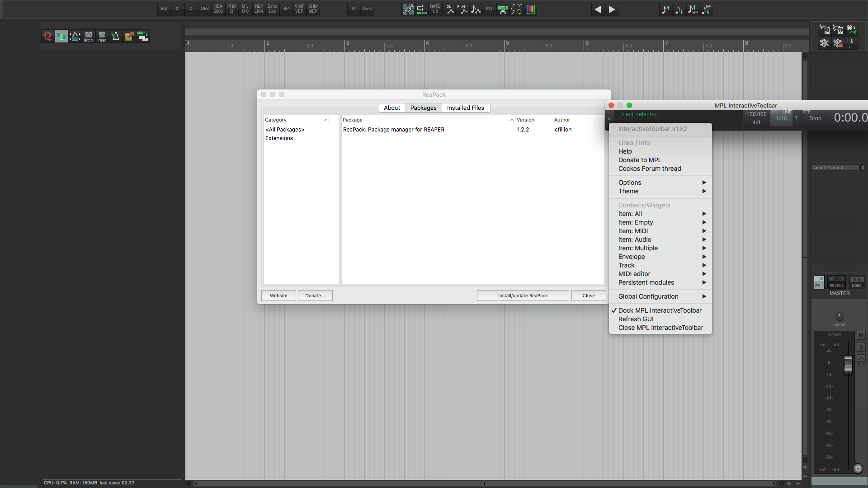Image resolution: width=868 pixels, height=488 pixels.
Task: Select Refresh GUI menu entry
Action: click(636, 319)
